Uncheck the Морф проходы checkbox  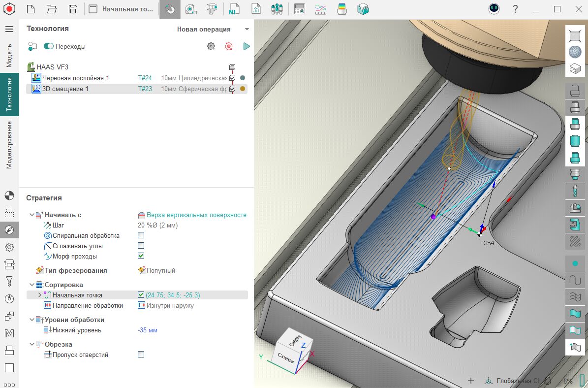coord(141,256)
